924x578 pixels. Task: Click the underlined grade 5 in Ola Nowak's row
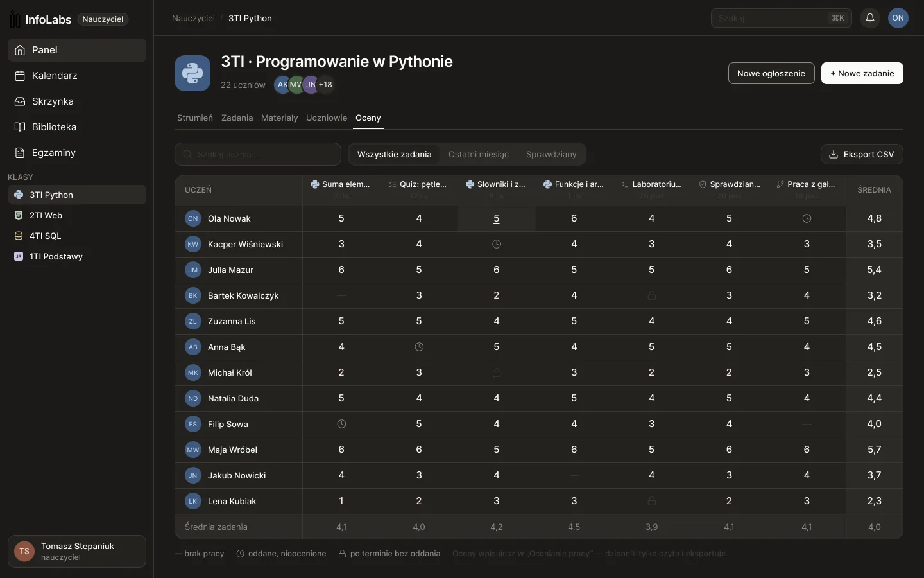point(497,218)
